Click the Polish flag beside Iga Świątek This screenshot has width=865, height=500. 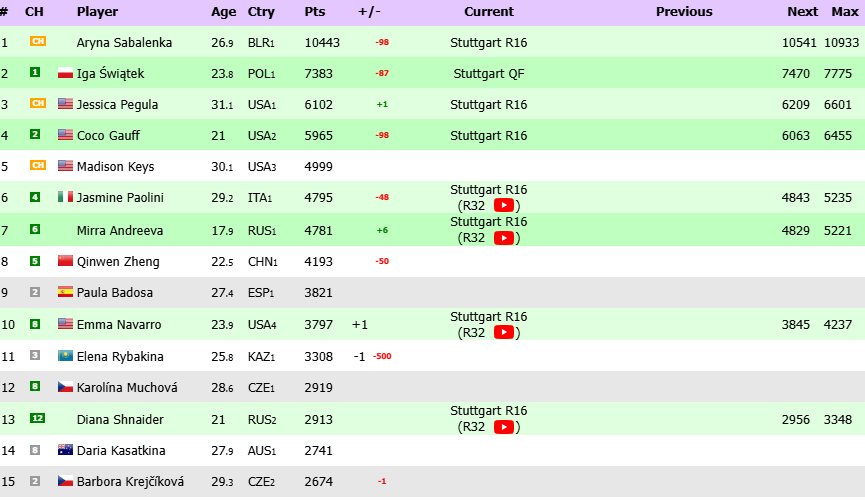coord(65,73)
